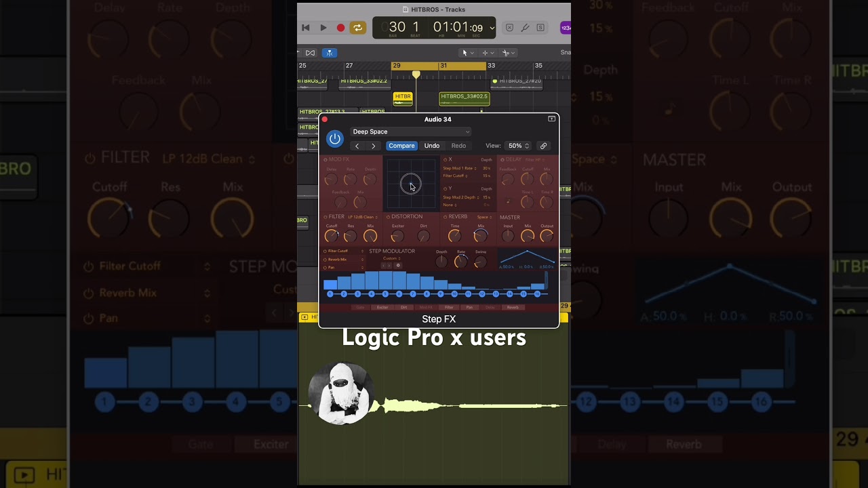The height and width of the screenshot is (488, 868).
Task: Toggle the step modulator Pan power
Action: 325,268
